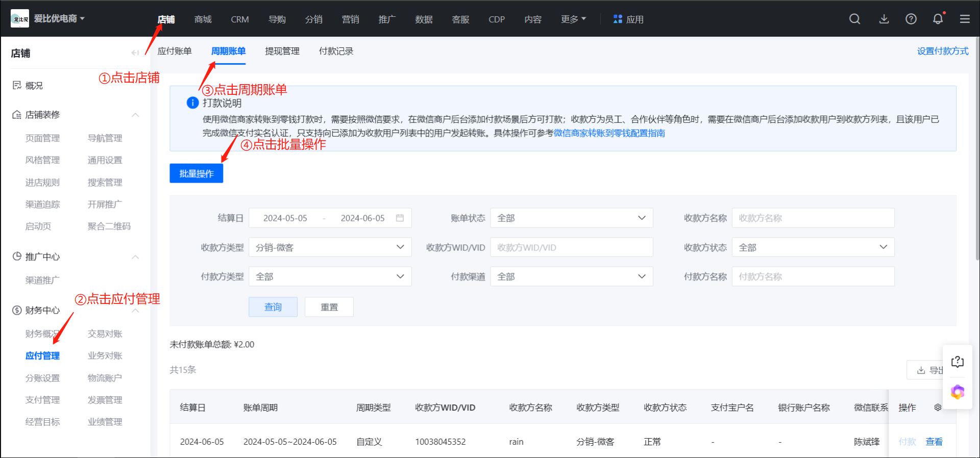Viewport: 980px width, 458px height.
Task: Click the page vertical scrollbar
Action: (x=977, y=148)
